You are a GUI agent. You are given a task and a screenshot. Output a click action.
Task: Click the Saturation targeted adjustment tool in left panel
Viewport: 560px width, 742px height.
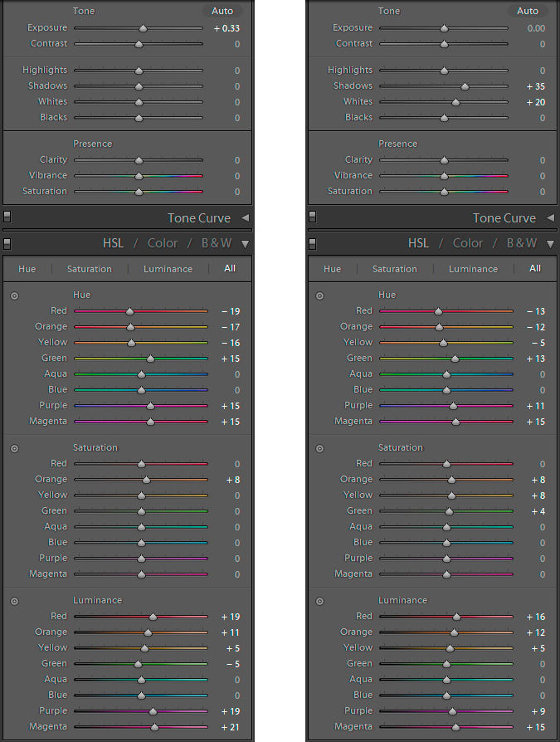(x=15, y=449)
